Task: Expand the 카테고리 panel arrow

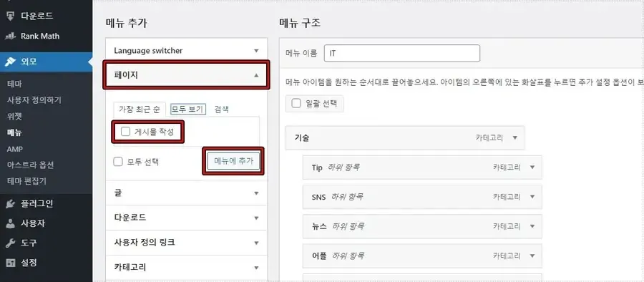Action: 256,268
